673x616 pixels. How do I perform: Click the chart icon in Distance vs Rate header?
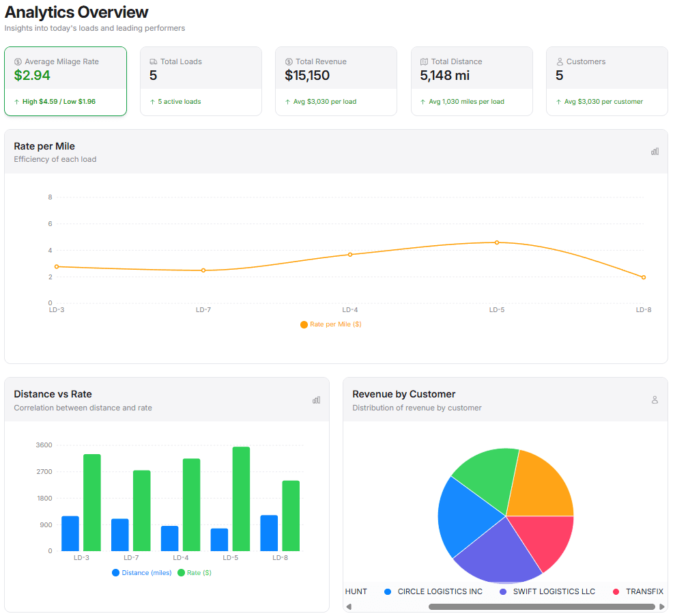316,400
